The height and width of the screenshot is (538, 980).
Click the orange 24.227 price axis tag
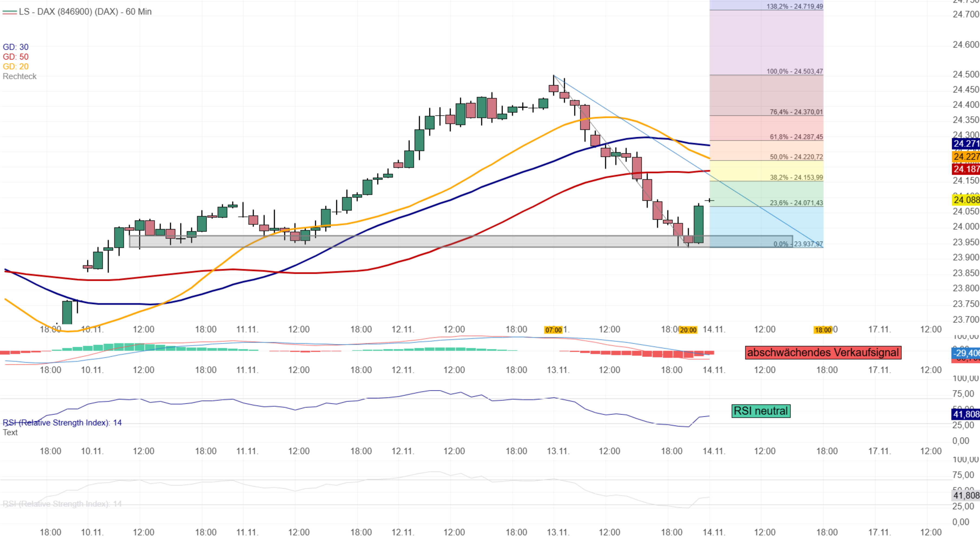(x=966, y=156)
